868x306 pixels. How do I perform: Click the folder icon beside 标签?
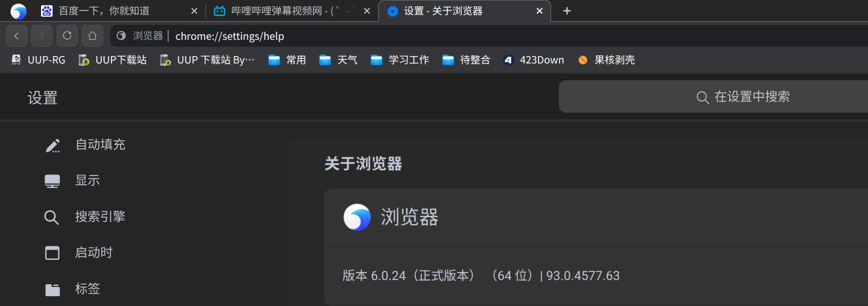click(x=53, y=290)
